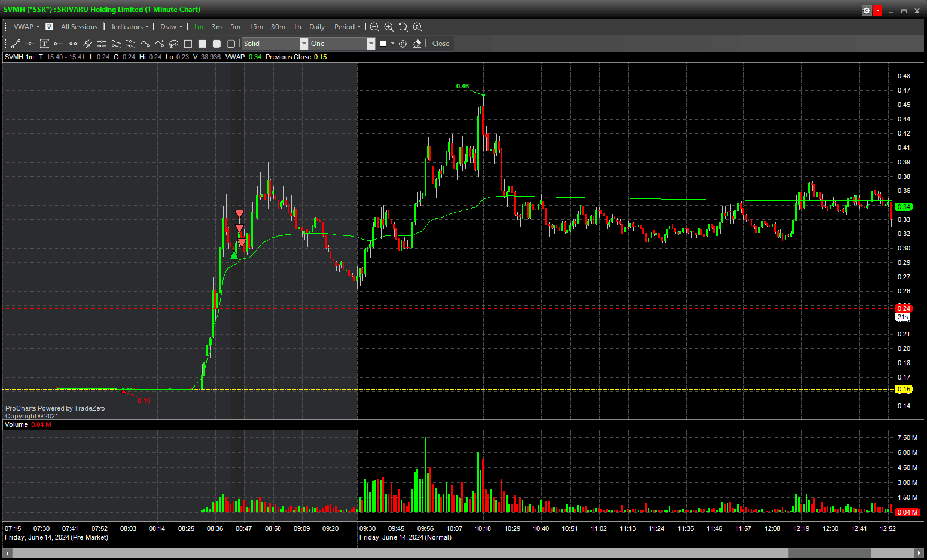Open the Indicators menu
This screenshot has height=560, width=927.
pos(129,27)
